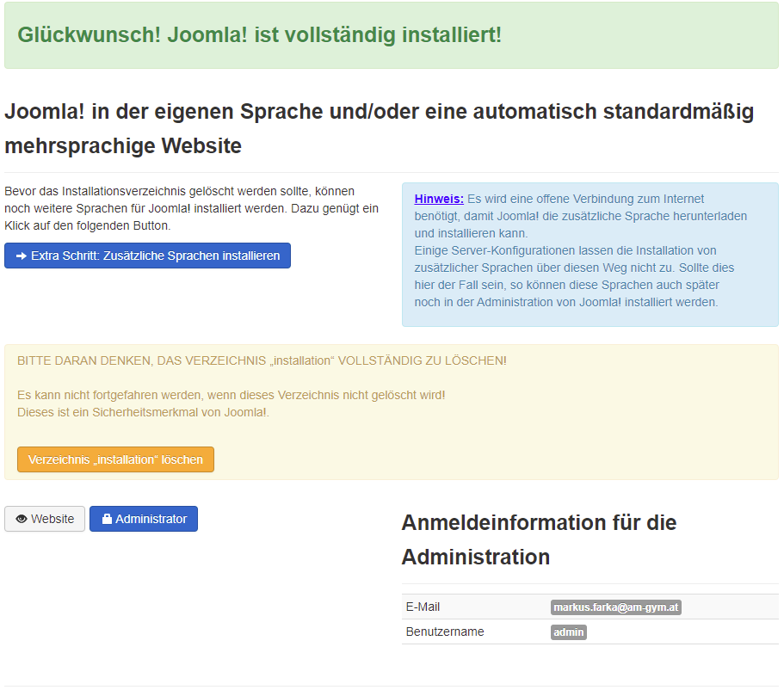Click Verzeichnis „installation“ löschen button
This screenshot has height=690, width=784.
click(x=115, y=459)
